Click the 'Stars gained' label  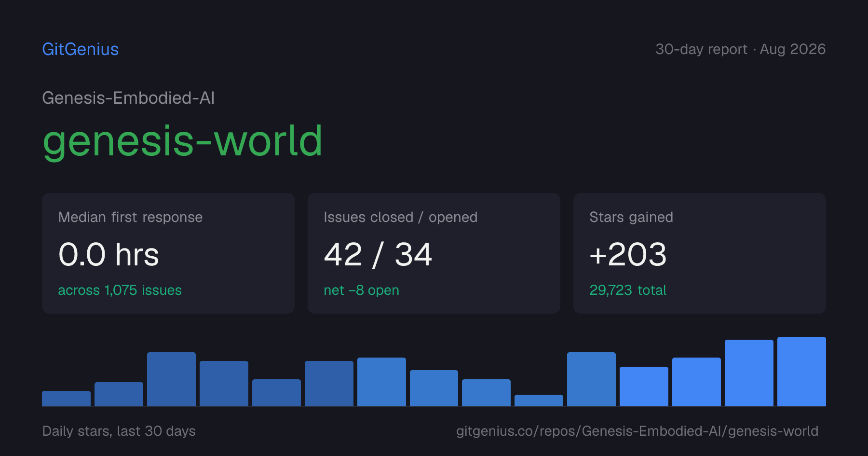coord(631,217)
